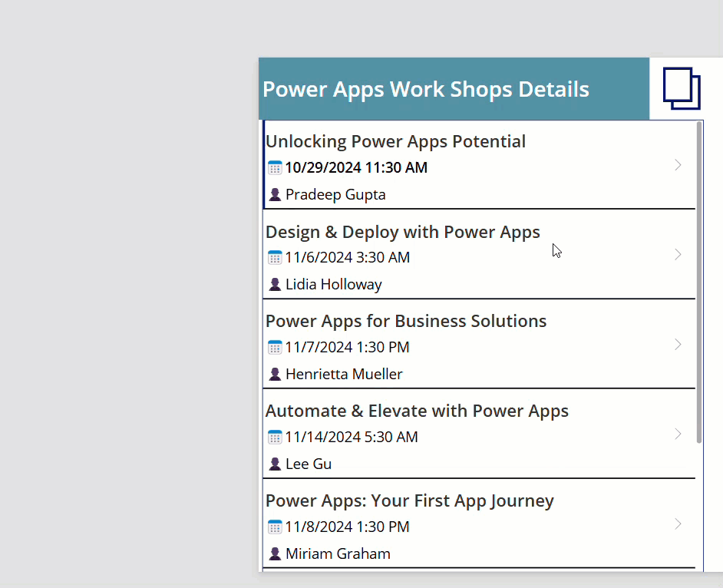The height and width of the screenshot is (588, 723).
Task: Click the copy icon beside the header
Action: pos(682,88)
